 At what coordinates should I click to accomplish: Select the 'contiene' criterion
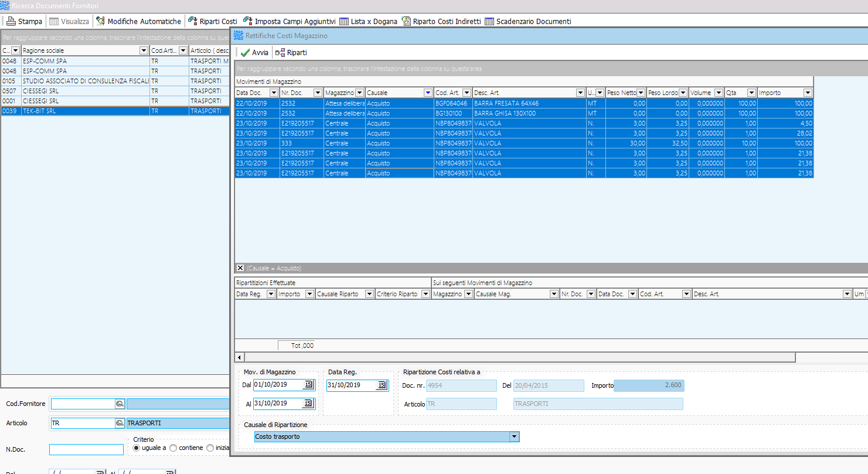tap(173, 448)
